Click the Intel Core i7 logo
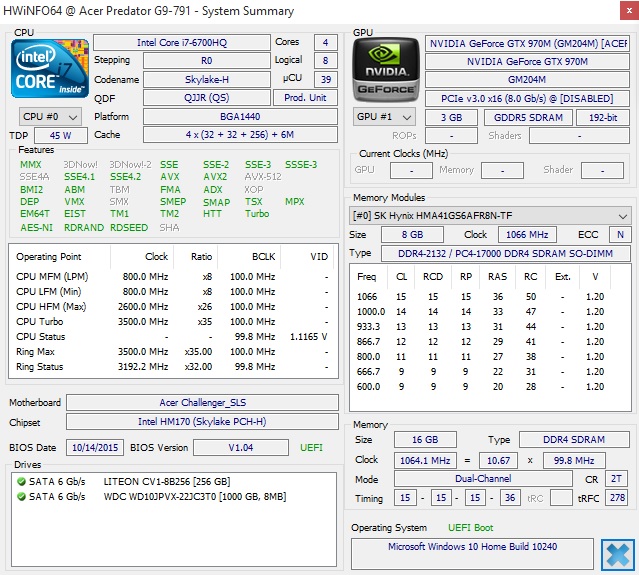The image size is (639, 575). point(50,68)
